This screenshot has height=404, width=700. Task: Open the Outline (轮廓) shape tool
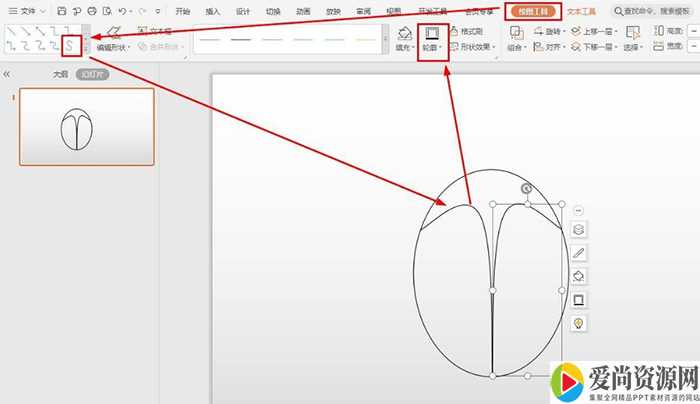(x=432, y=38)
